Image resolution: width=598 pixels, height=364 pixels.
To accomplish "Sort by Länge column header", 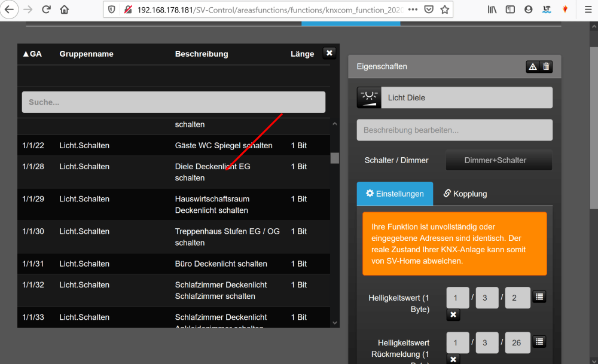I will (303, 54).
